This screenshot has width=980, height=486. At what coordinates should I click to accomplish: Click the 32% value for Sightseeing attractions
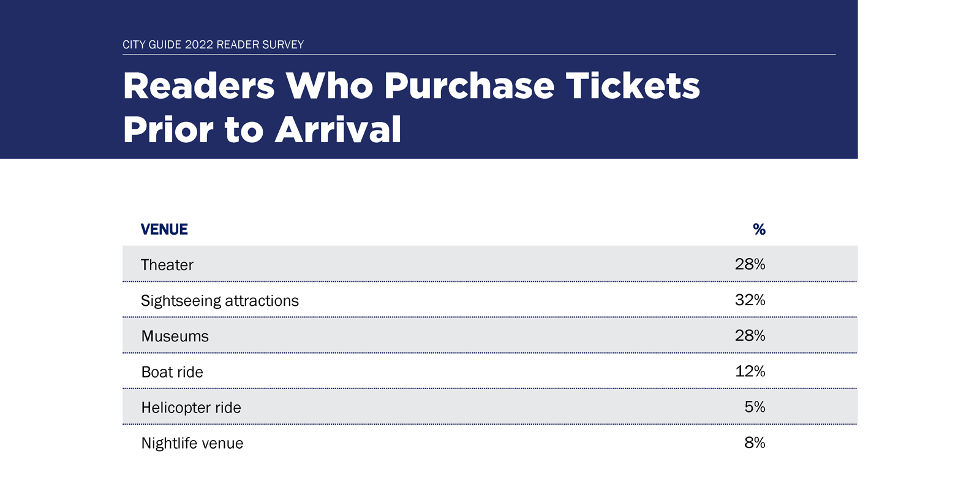[x=750, y=300]
